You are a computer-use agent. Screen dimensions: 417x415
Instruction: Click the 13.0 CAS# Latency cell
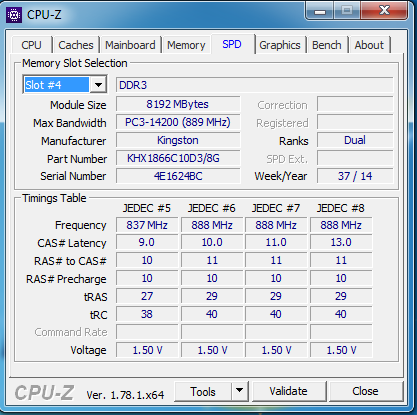click(x=341, y=242)
